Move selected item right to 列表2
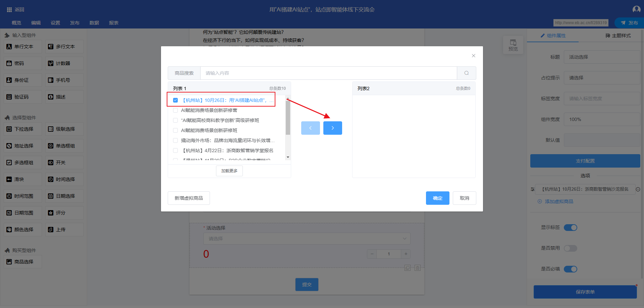This screenshot has width=644, height=308. click(x=332, y=128)
